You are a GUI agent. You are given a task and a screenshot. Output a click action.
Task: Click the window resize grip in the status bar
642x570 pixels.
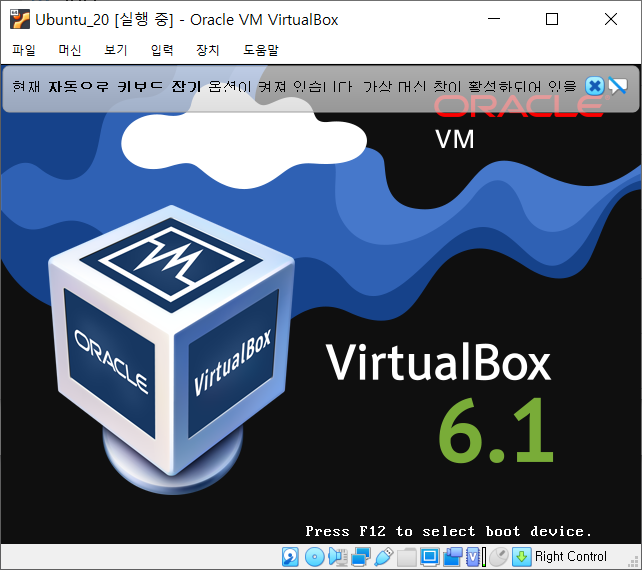pyautogui.click(x=634, y=562)
